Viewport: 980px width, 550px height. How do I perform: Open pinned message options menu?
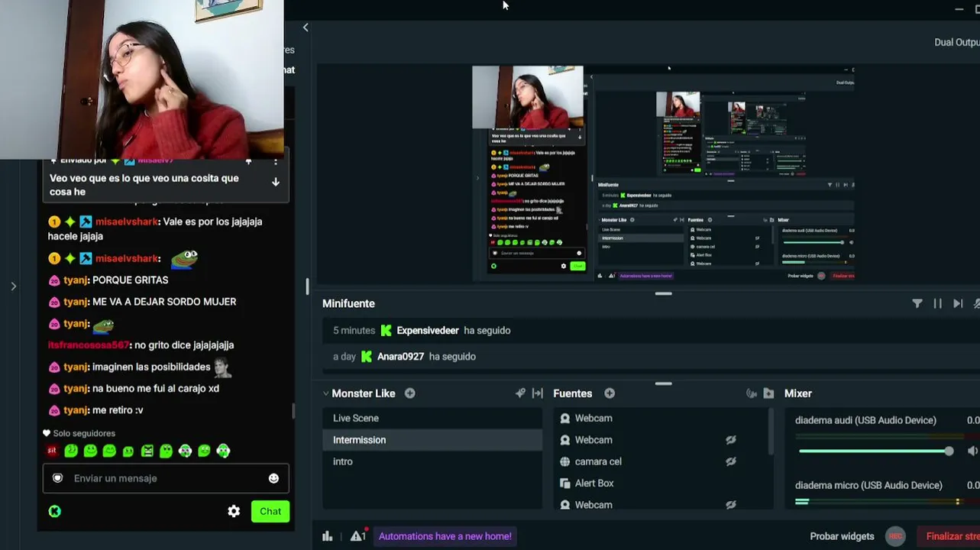[276, 161]
